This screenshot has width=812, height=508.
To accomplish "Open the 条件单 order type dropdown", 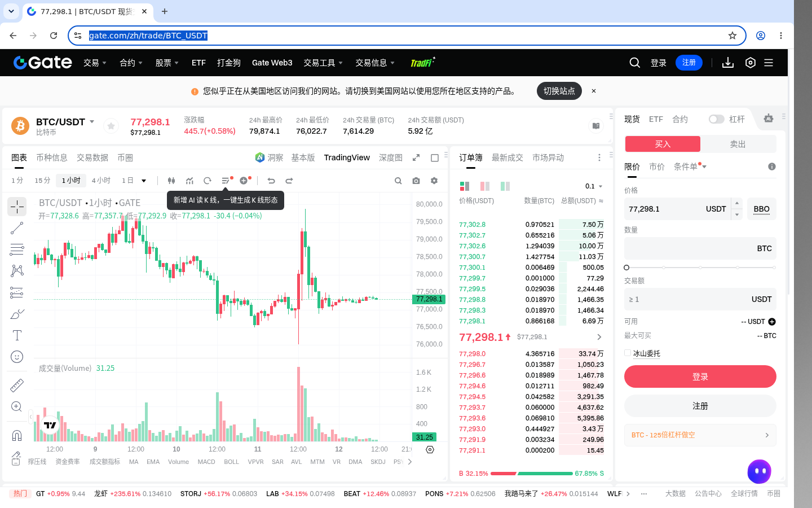I will pos(690,167).
